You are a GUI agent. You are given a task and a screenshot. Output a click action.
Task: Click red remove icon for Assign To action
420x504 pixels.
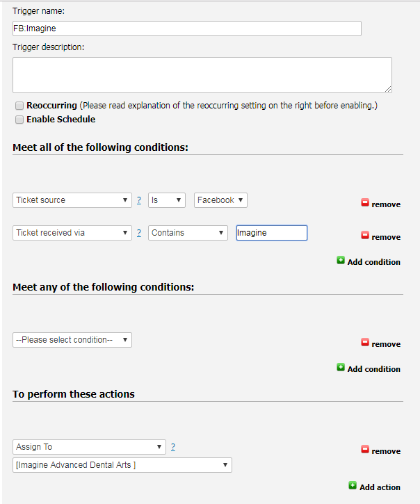pyautogui.click(x=365, y=450)
